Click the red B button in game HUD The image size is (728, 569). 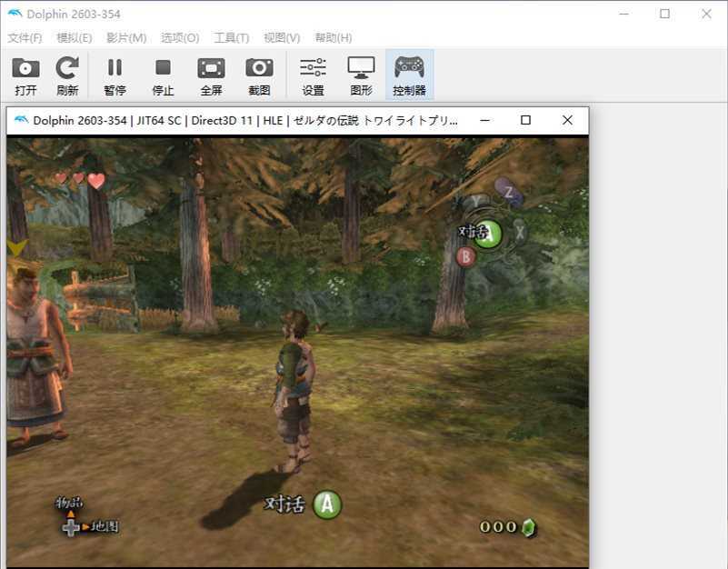[x=465, y=257]
